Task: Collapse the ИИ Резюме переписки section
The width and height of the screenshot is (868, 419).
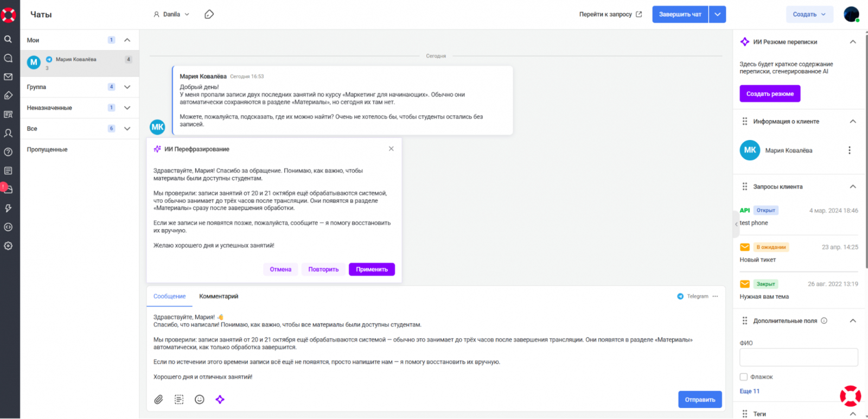Action: tap(853, 42)
